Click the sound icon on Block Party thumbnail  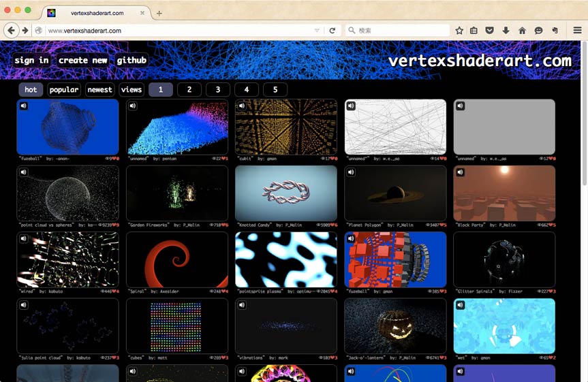[x=460, y=172]
